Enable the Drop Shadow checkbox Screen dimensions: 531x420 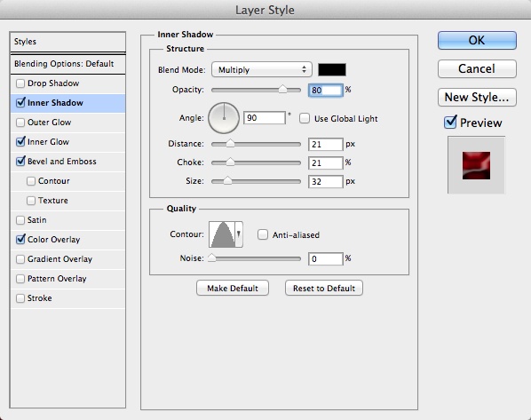coord(20,83)
